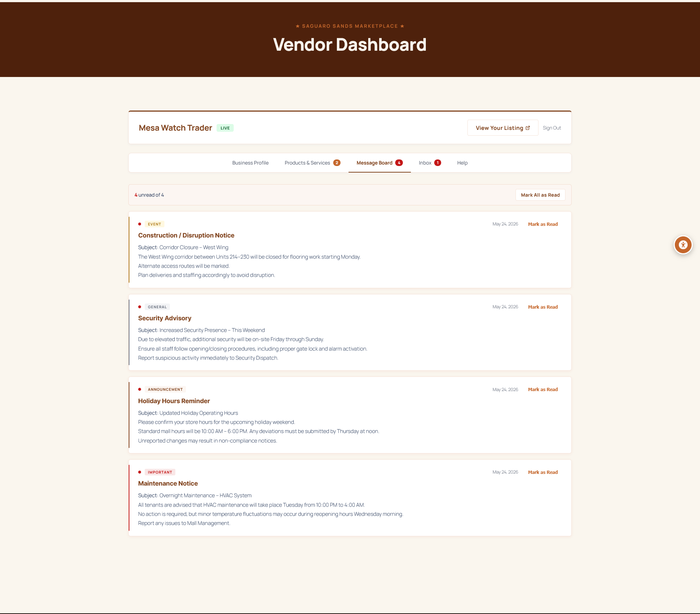Open the accessibility widget icon
Screen dimensions: 700x614
pyautogui.click(x=683, y=245)
